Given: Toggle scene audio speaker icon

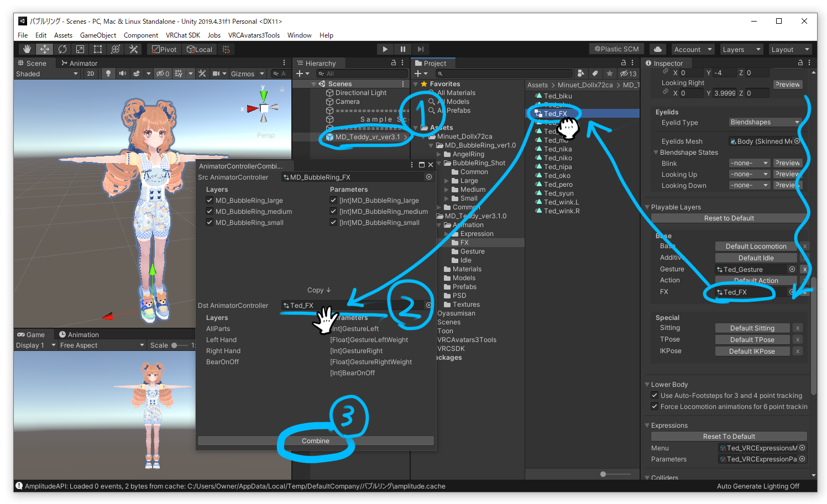Looking at the screenshot, I should pyautogui.click(x=122, y=73).
